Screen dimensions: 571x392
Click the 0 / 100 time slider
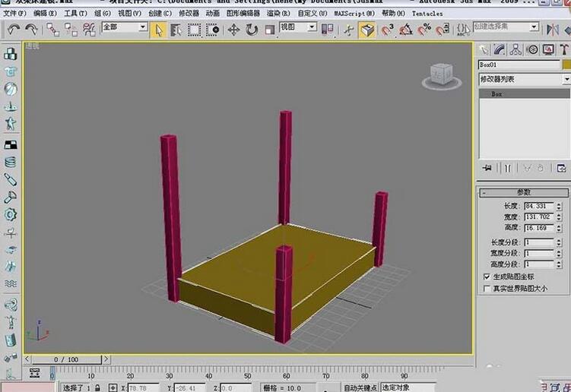66,359
